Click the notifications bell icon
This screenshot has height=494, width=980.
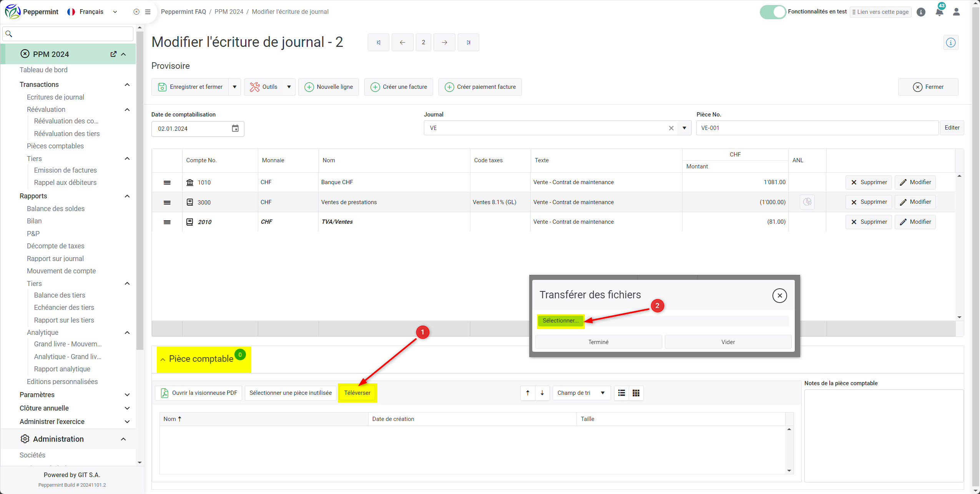939,12
